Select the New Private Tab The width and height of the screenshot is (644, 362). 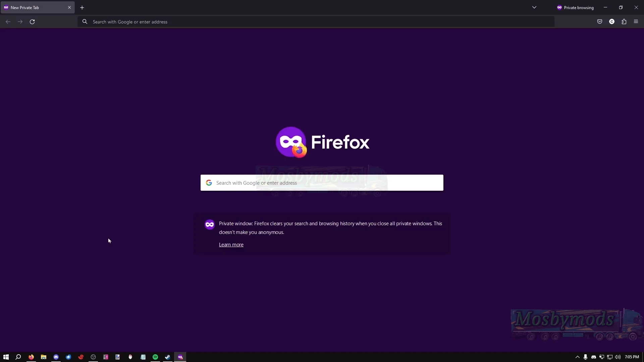tap(38, 7)
